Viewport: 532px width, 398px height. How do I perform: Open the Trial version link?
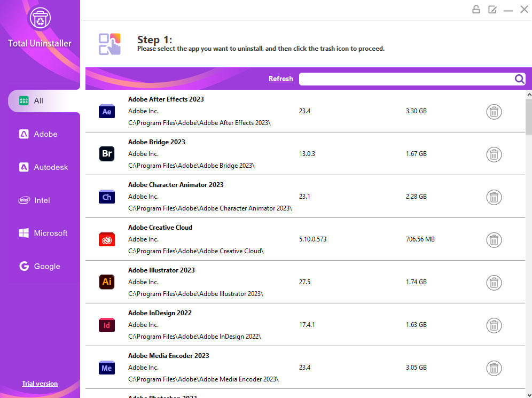tap(40, 384)
